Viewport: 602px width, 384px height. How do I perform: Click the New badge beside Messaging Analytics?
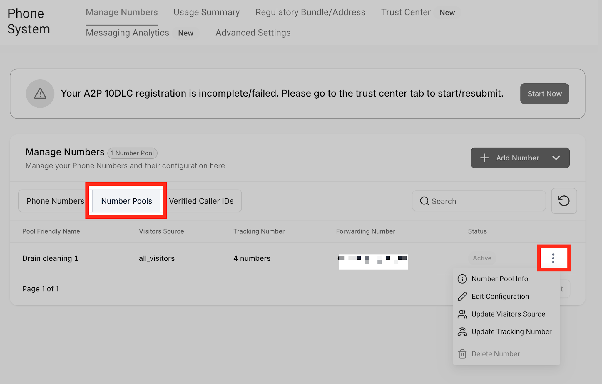[x=186, y=33]
